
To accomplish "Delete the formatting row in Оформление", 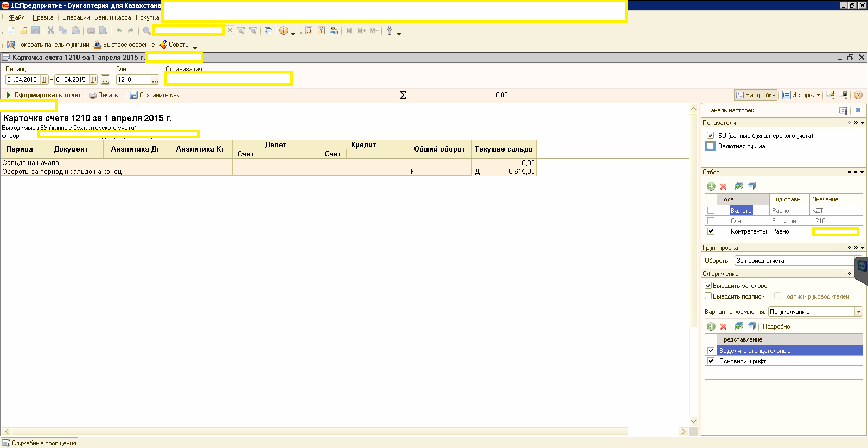I will coord(723,326).
